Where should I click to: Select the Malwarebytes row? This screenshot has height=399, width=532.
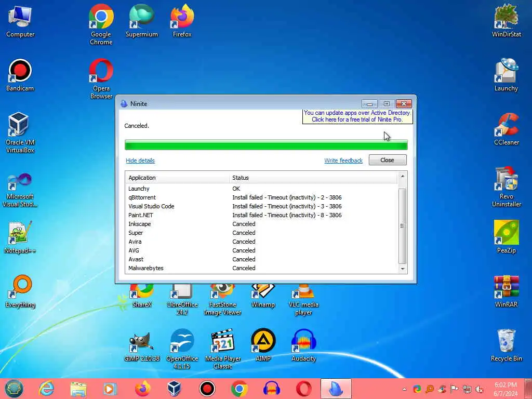[261, 268]
